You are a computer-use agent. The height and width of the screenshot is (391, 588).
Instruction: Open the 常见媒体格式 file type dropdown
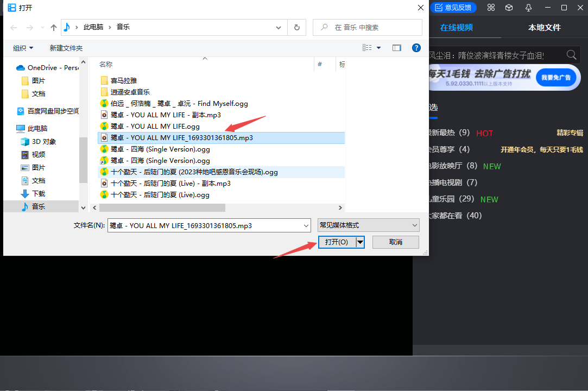368,225
